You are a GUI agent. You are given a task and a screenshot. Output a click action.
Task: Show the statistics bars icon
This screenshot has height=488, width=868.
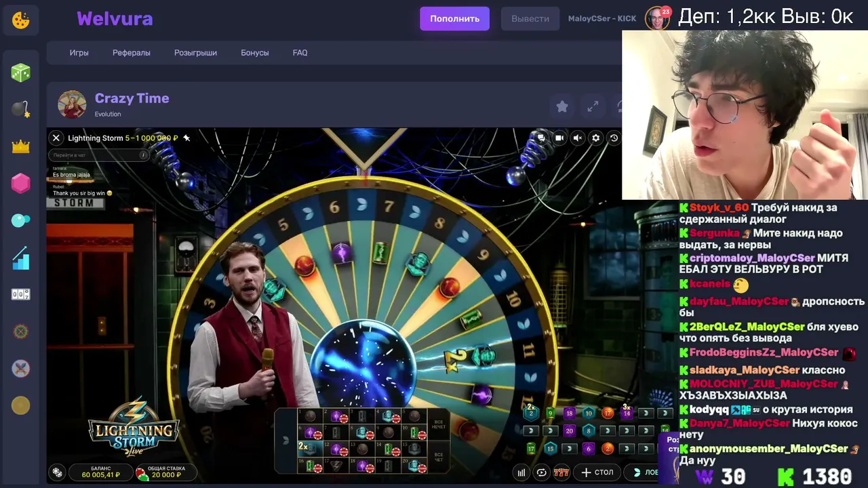pos(521,472)
